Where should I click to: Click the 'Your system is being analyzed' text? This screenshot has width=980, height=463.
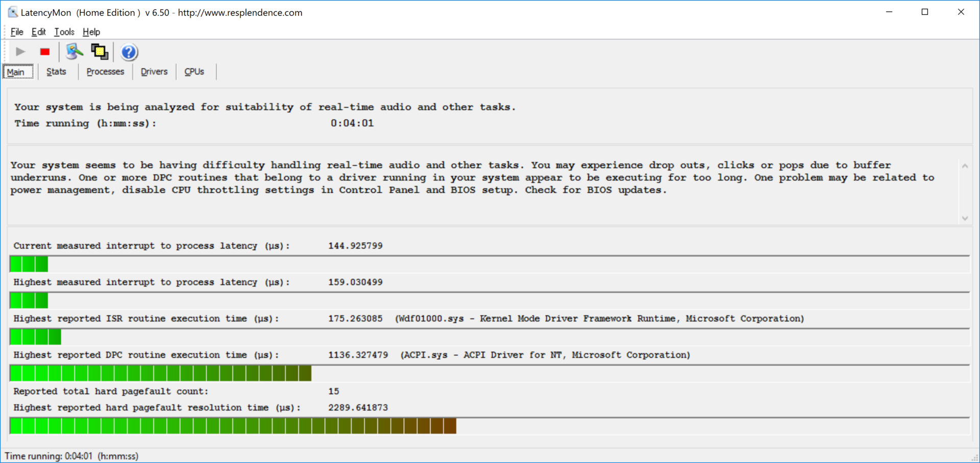pyautogui.click(x=265, y=107)
